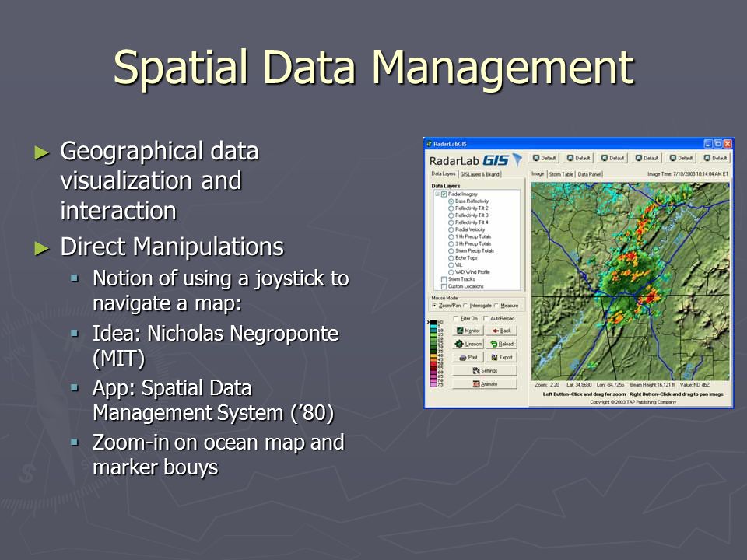747x560 pixels.
Task: Switch to the GISLayers & Bkgnd tab
Action: [480, 174]
